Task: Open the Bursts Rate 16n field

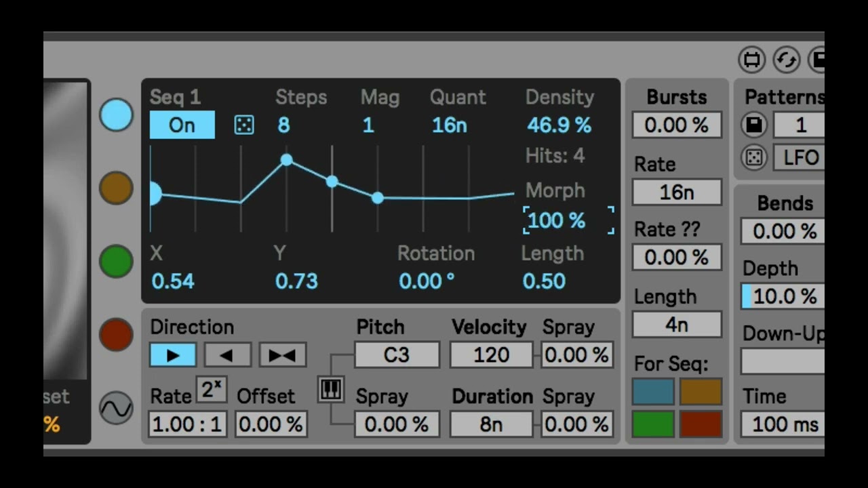Action: point(677,192)
